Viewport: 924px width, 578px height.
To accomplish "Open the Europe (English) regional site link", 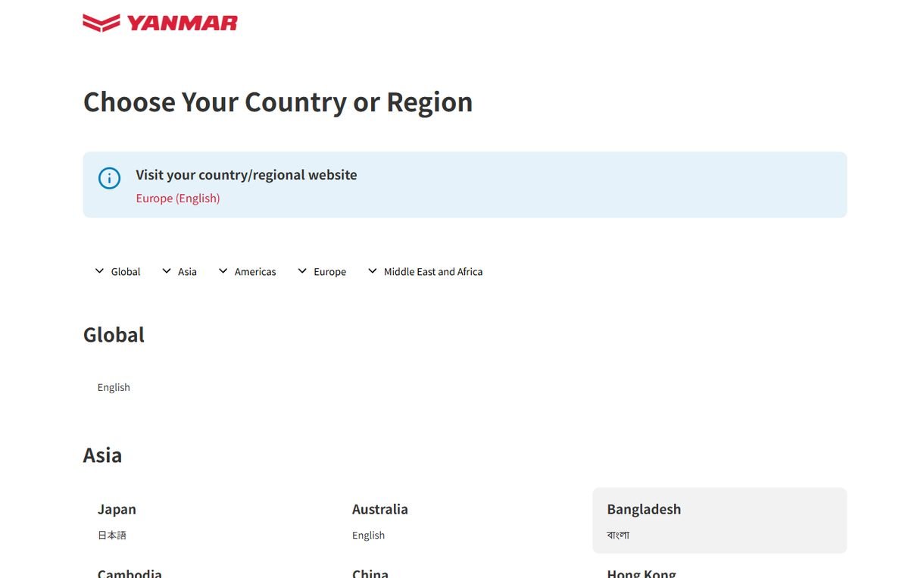I will point(178,198).
